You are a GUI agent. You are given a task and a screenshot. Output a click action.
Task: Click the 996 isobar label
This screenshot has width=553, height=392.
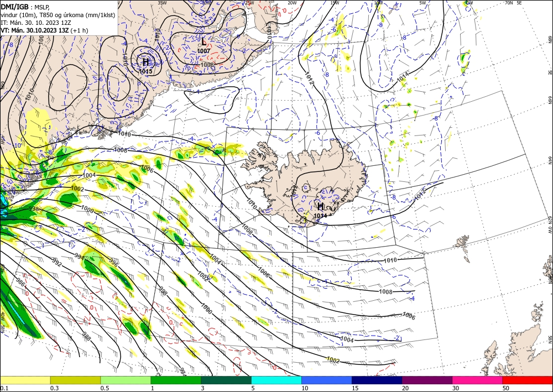tap(113, 263)
